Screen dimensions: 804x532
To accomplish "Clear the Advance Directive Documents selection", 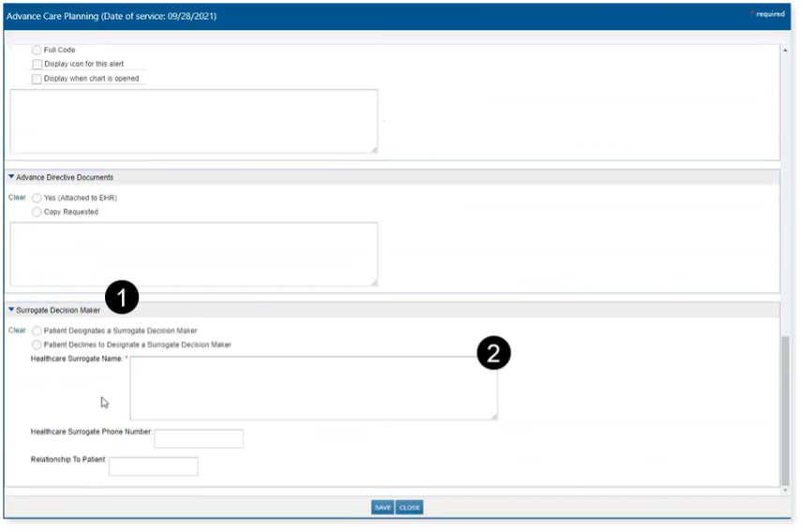I will pos(17,198).
